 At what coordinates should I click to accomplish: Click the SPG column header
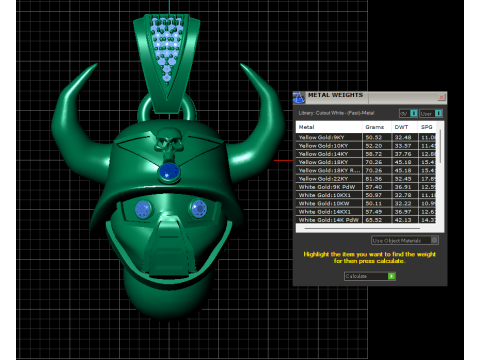(427, 127)
